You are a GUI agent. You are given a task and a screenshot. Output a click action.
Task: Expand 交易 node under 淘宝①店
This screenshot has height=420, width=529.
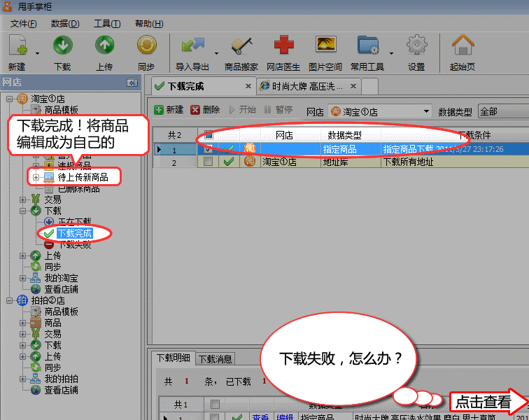pyautogui.click(x=22, y=200)
